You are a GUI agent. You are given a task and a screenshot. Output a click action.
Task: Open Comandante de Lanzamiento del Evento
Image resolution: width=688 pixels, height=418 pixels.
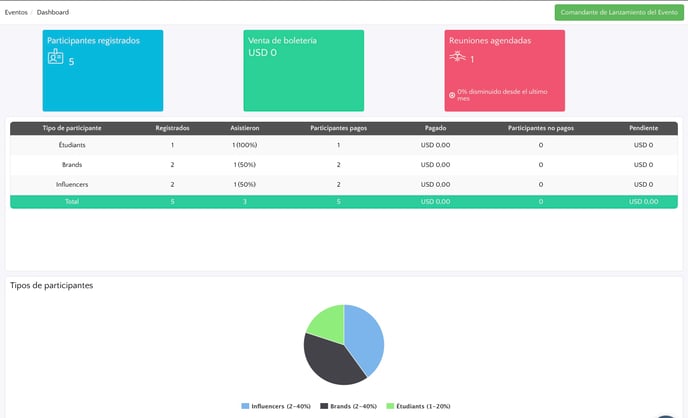click(x=618, y=12)
